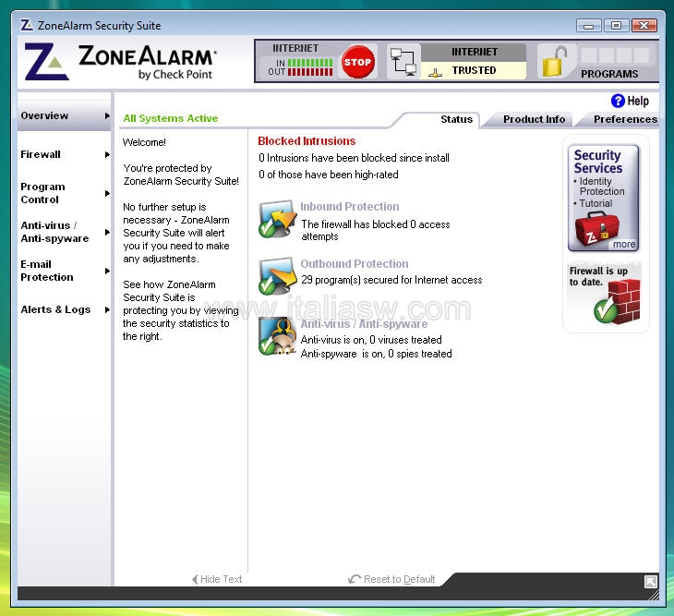Switch to the Product Info tab
Viewport: 674px width, 616px height.
click(534, 119)
